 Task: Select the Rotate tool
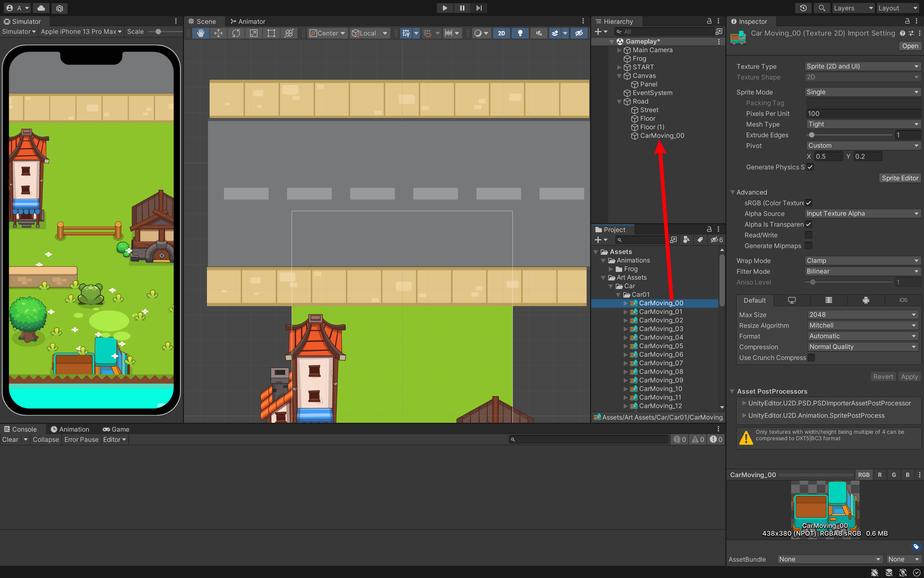point(236,33)
